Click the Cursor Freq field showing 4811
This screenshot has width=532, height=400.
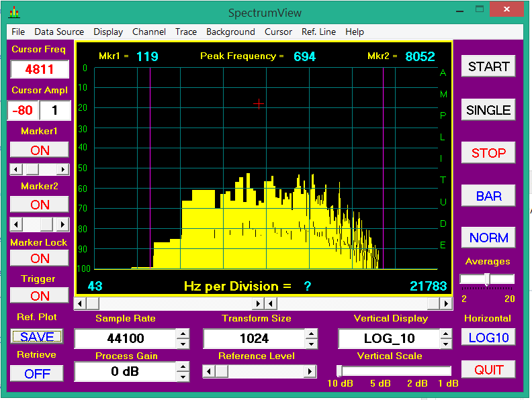40,69
